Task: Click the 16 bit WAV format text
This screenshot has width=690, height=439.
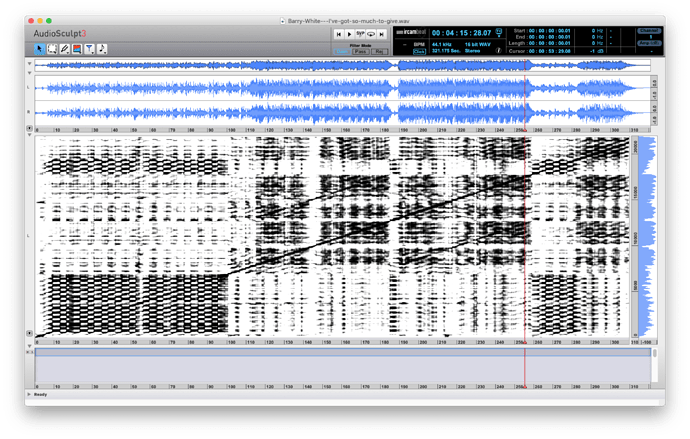Action: 477,44
